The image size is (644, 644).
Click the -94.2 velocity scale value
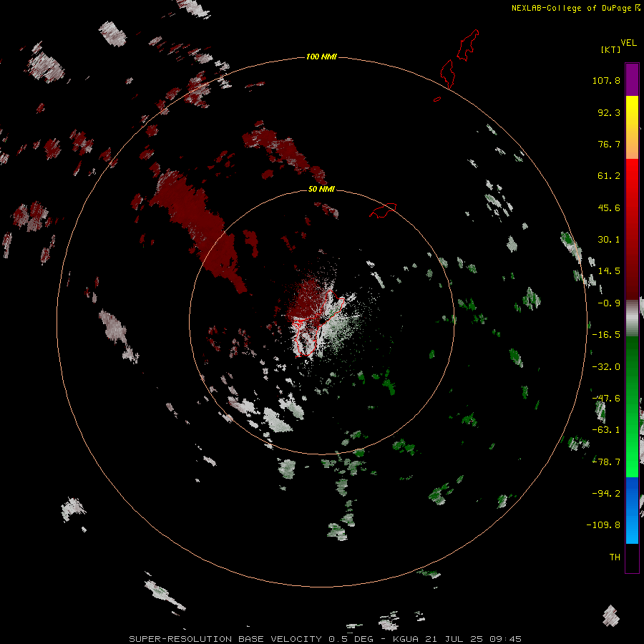click(606, 493)
